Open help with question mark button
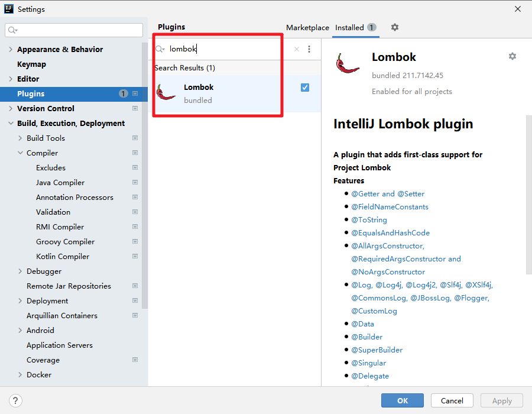Viewport: 532px width, 414px height. 15,400
